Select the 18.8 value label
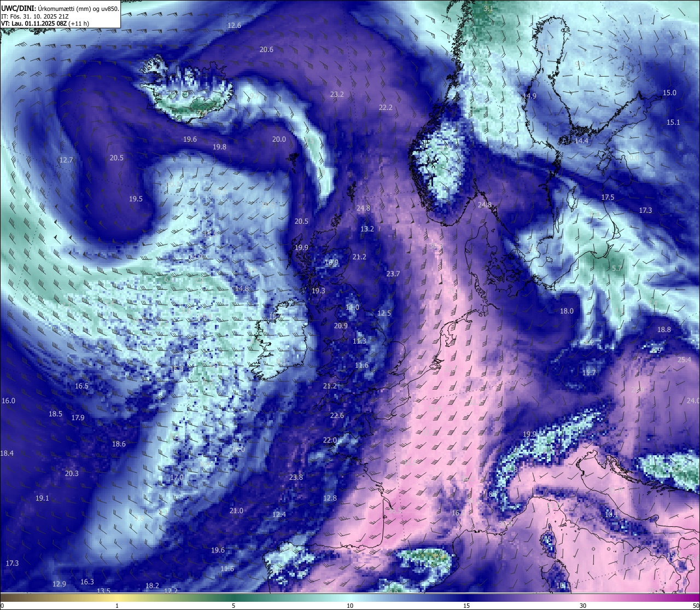The width and height of the screenshot is (700, 610). (x=664, y=330)
